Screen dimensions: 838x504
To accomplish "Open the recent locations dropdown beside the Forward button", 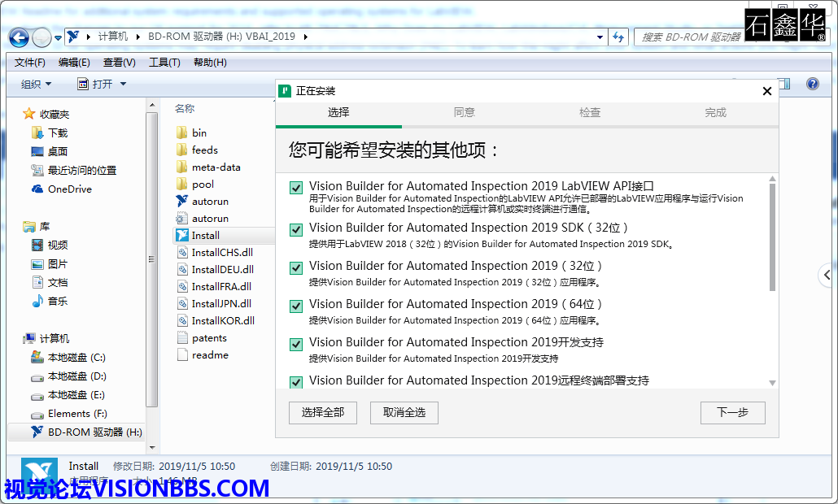I will (x=58, y=38).
